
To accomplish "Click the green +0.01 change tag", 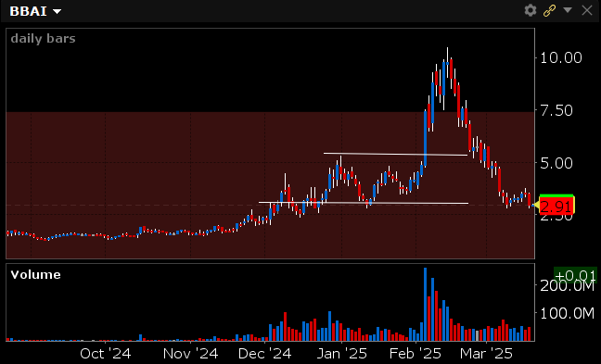I will [575, 274].
